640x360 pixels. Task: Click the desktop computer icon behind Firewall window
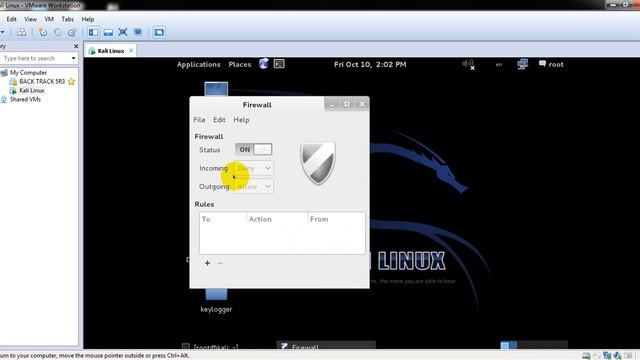tap(216, 89)
